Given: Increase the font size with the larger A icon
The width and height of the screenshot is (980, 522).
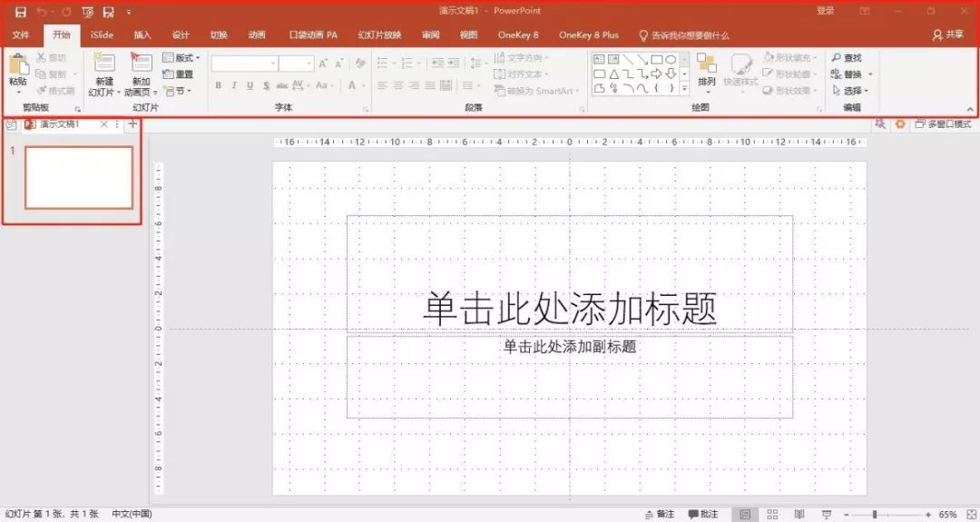Looking at the screenshot, I should pos(323,64).
